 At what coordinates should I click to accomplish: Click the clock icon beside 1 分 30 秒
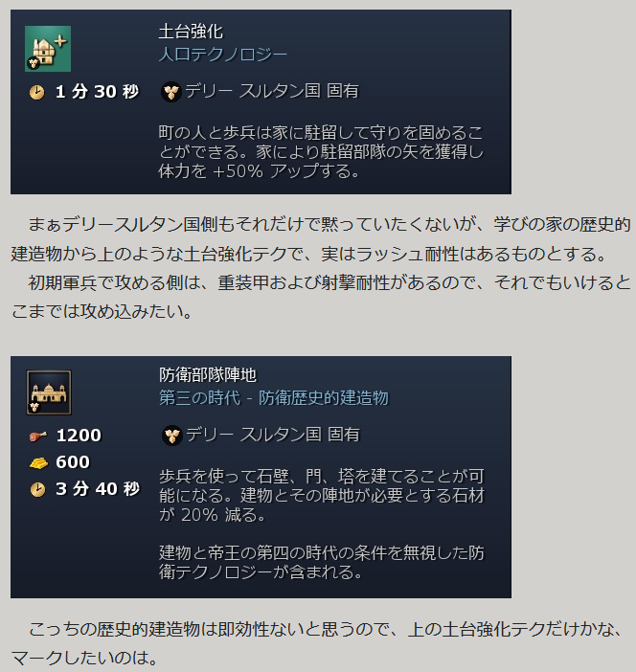(x=37, y=92)
